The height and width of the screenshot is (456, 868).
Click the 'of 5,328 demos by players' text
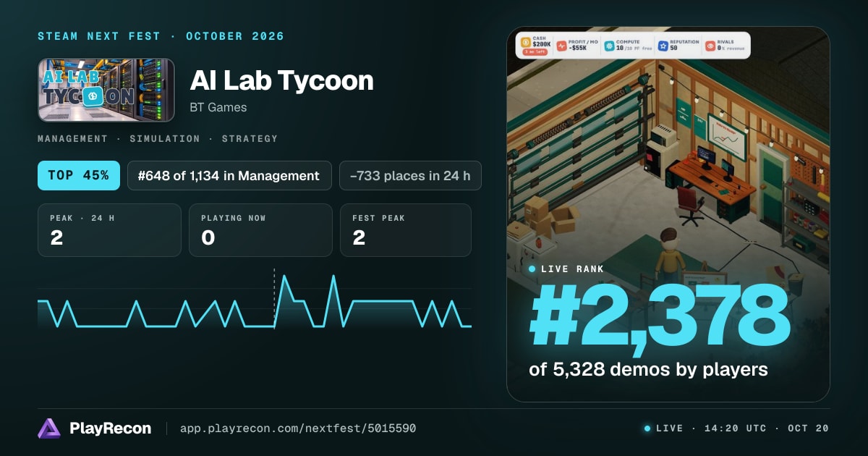pos(648,370)
